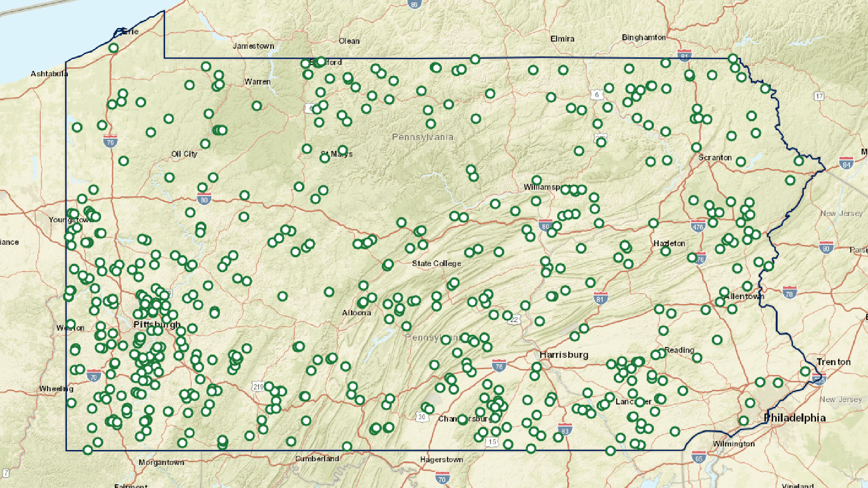868x488 pixels.
Task: Click the Interstate 79 highway shield
Action: pyautogui.click(x=110, y=141)
